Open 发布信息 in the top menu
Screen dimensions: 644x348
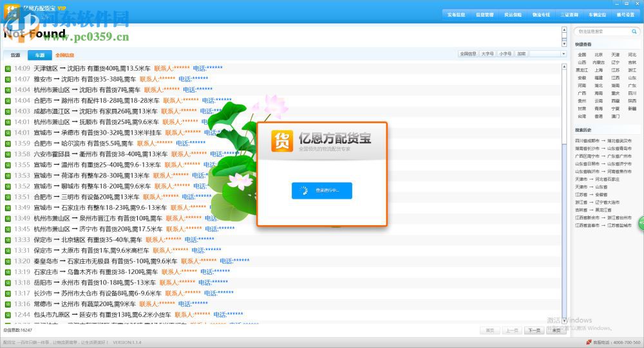(x=456, y=15)
